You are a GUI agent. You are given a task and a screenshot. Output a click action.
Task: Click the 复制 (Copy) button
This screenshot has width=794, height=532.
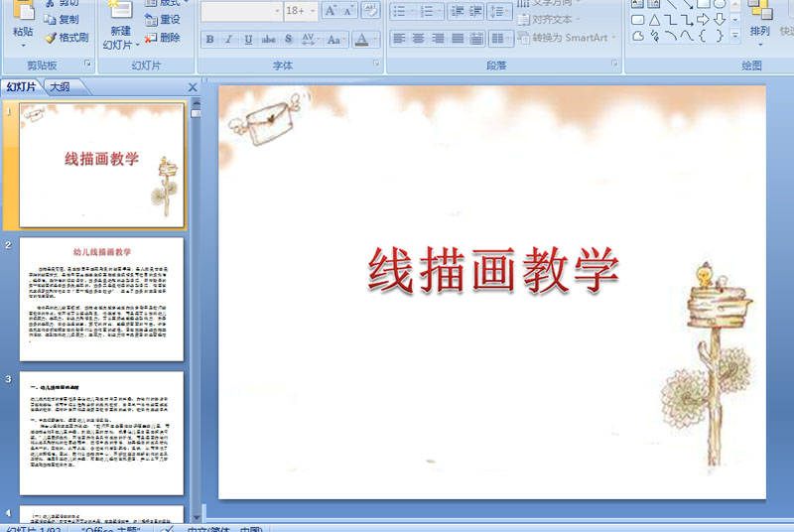coord(62,19)
